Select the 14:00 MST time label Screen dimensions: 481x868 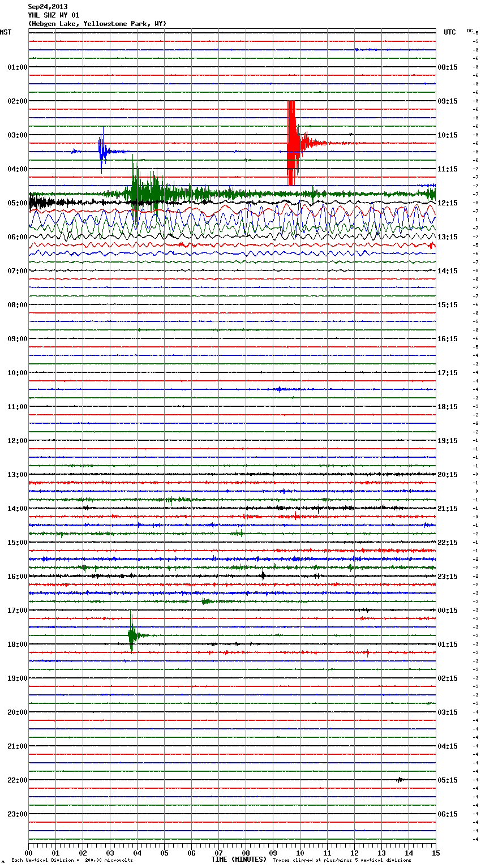click(x=18, y=509)
